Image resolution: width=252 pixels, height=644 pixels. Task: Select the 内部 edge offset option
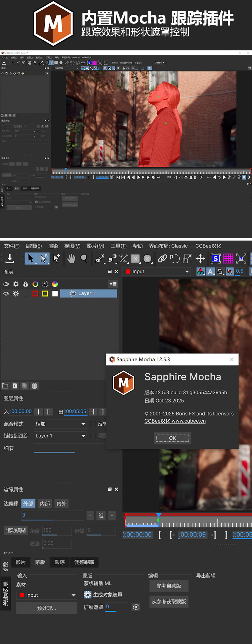click(45, 503)
